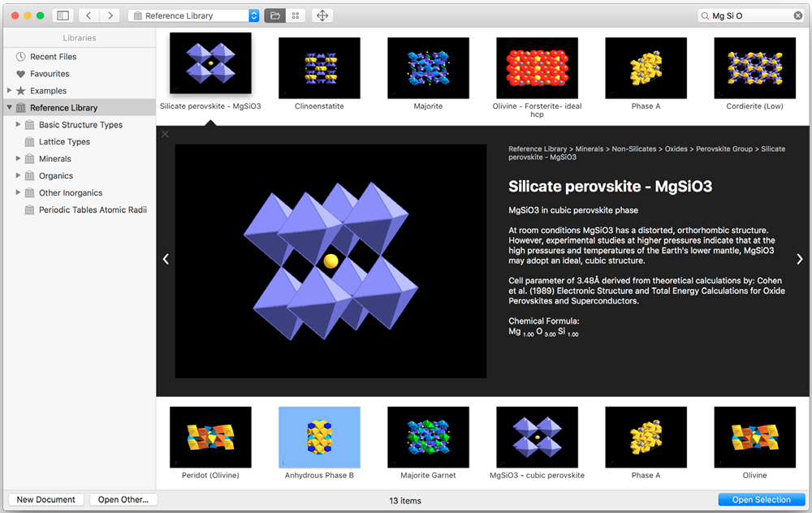Click the 'Chemical Formula:' label
The height and width of the screenshot is (513, 812).
point(544,321)
